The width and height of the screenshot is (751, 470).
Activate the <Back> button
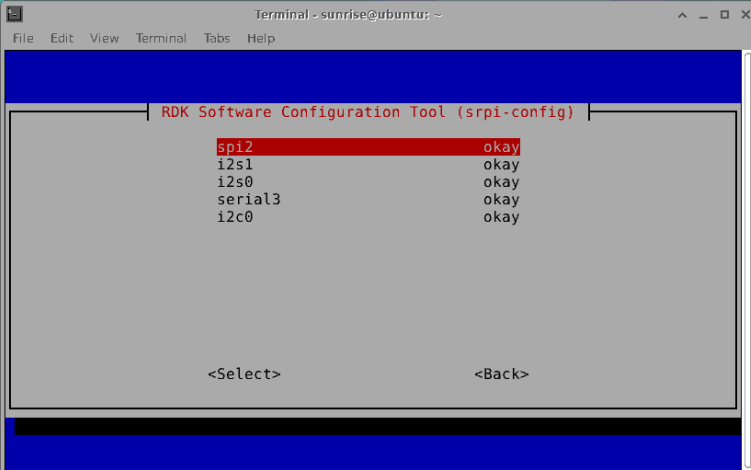501,374
